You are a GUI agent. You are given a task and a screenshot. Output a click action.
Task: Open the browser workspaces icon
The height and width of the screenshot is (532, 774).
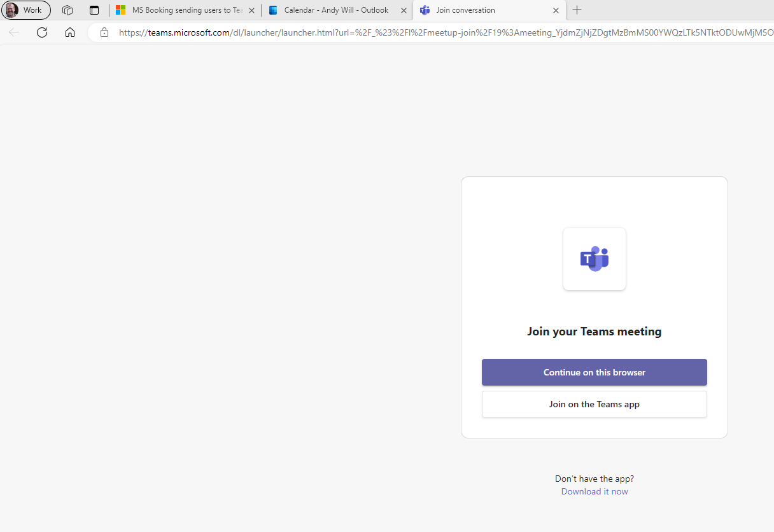pyautogui.click(x=67, y=10)
